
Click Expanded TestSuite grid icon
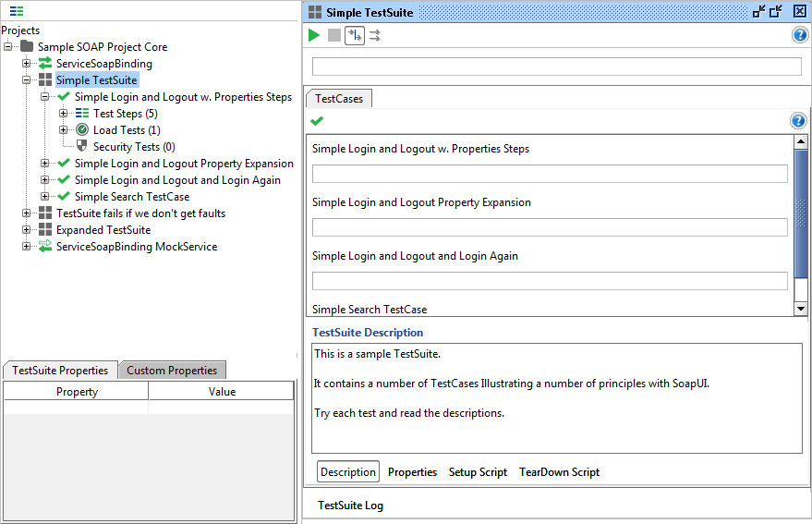[45, 229]
